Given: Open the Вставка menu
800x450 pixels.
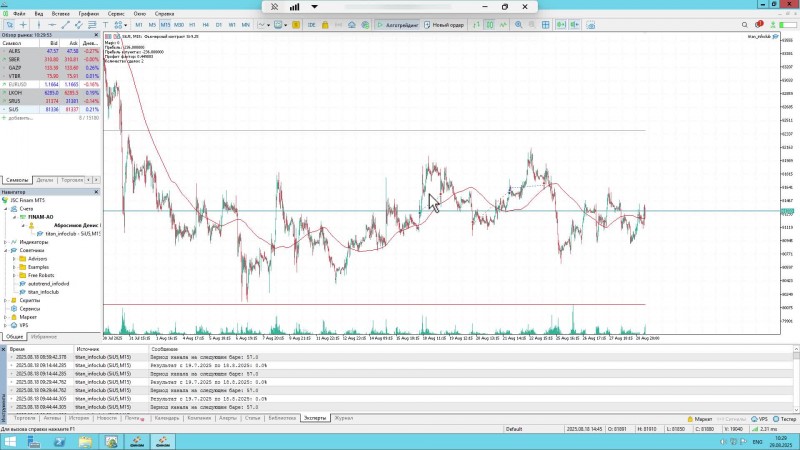Looking at the screenshot, I should point(61,14).
